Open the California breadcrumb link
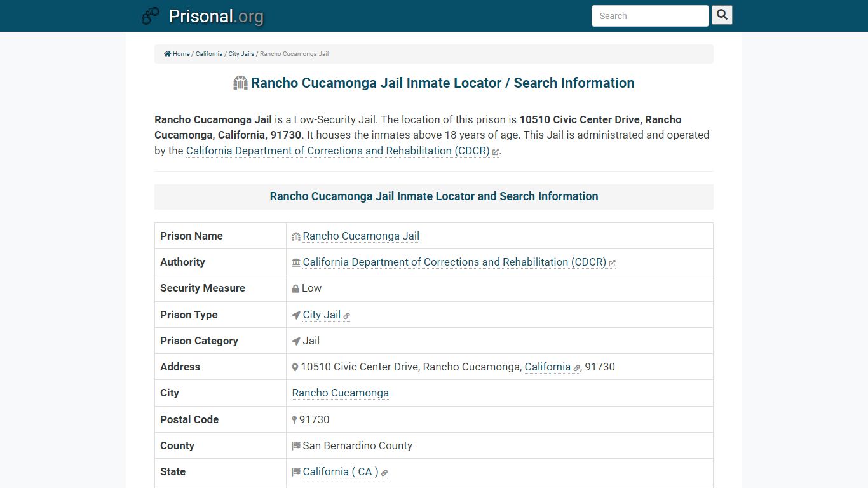868x488 pixels. [209, 54]
